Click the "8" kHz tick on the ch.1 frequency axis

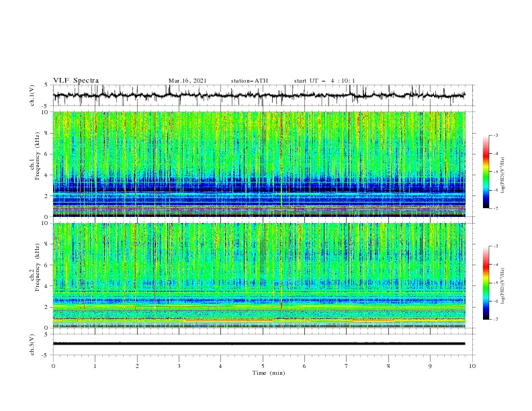(x=47, y=133)
